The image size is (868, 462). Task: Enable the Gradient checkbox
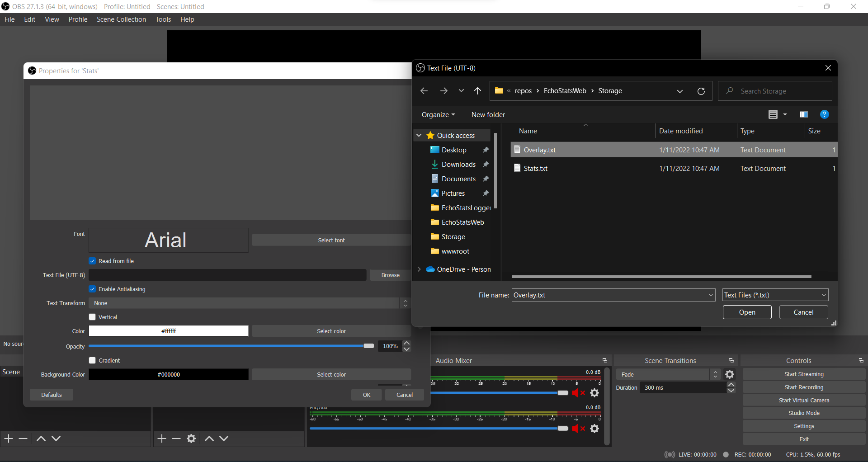pos(92,361)
